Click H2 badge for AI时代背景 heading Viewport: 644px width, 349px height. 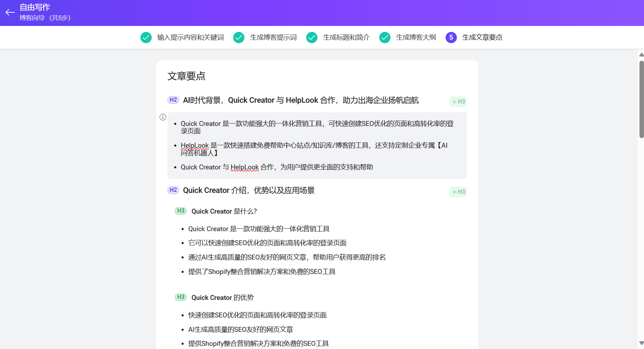coord(173,100)
